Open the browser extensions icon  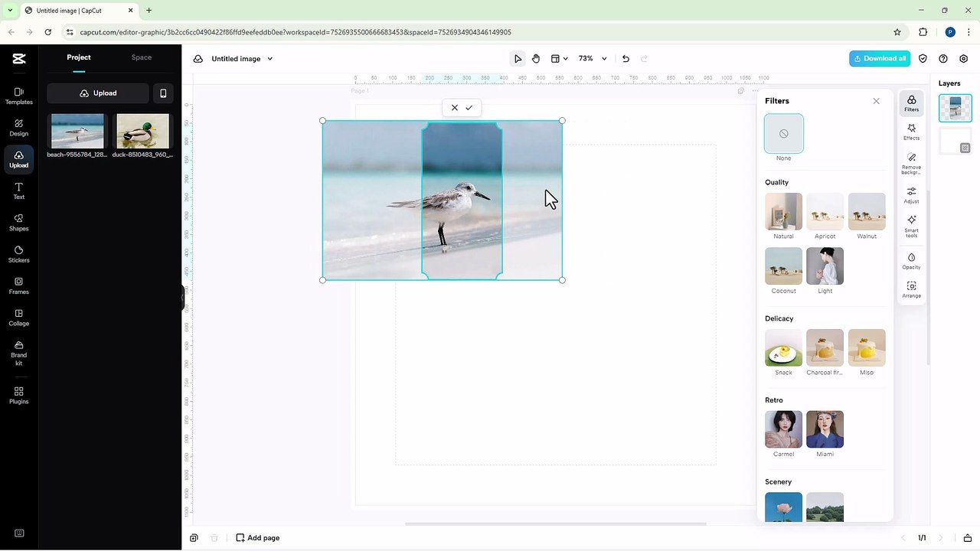(923, 32)
